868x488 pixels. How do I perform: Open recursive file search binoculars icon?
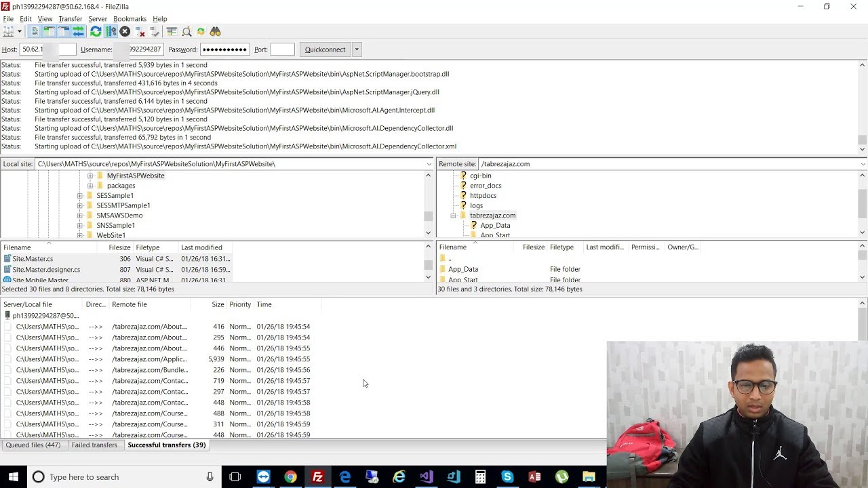[x=216, y=32]
